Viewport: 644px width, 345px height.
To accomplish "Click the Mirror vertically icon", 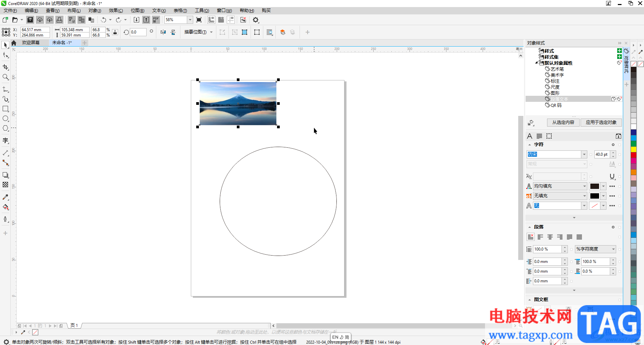I will click(x=173, y=32).
